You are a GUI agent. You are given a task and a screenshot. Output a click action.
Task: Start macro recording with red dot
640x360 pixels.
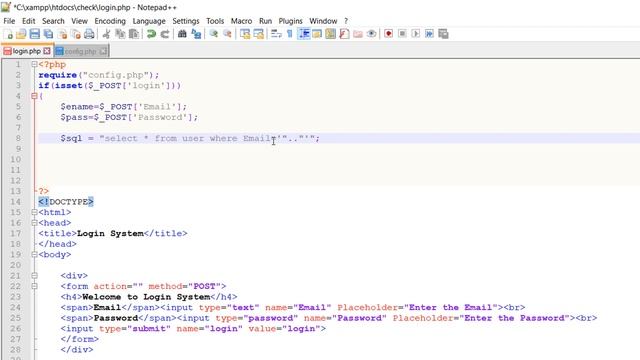pos(389,34)
